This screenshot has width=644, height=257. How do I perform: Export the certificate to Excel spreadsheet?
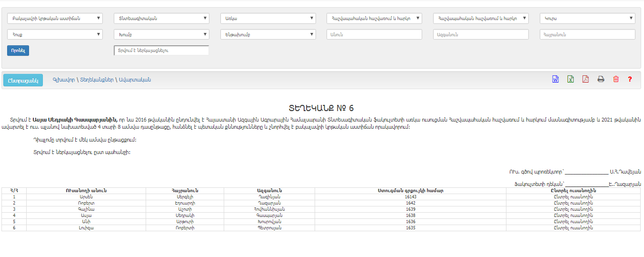(x=570, y=80)
